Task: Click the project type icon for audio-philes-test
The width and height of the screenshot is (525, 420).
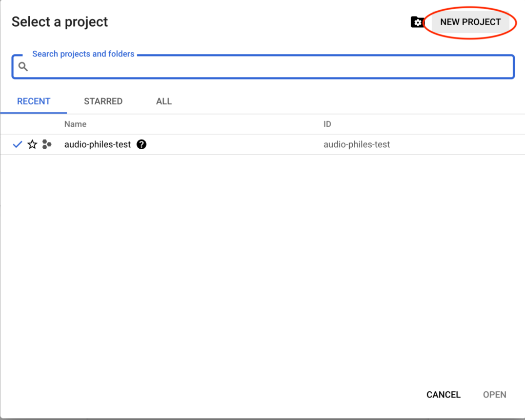Action: 47,144
